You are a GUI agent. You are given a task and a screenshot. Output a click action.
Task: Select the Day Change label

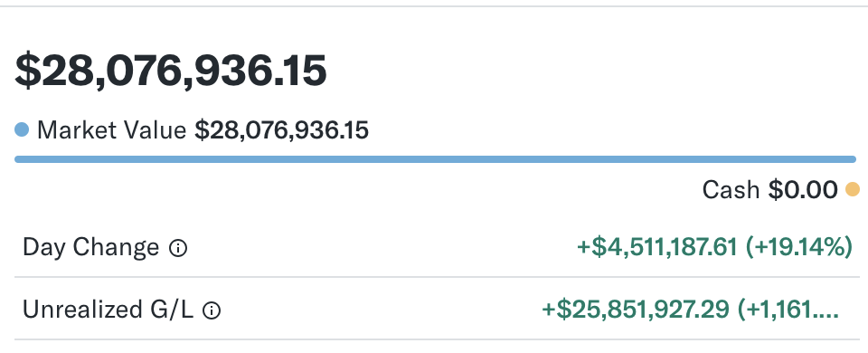click(90, 248)
